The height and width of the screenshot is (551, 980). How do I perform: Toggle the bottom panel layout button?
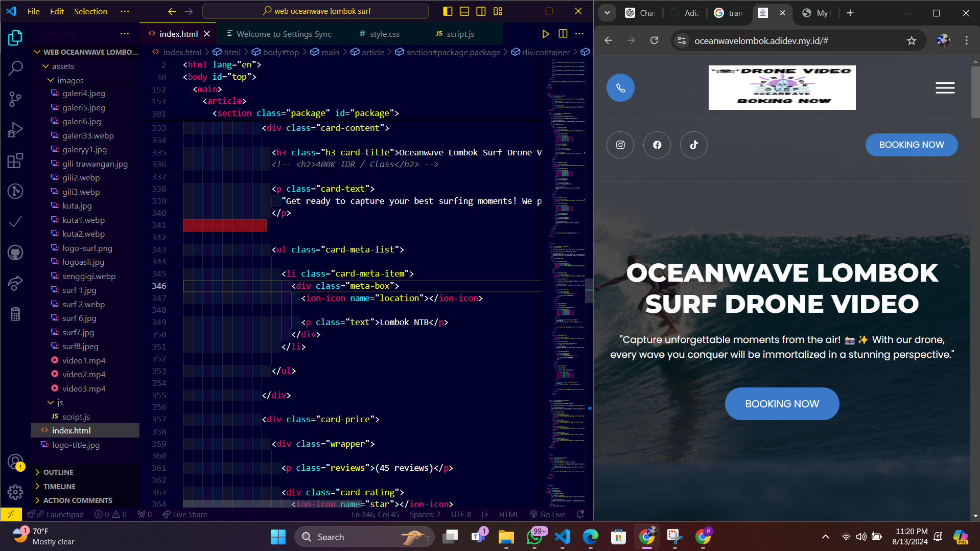tap(464, 11)
